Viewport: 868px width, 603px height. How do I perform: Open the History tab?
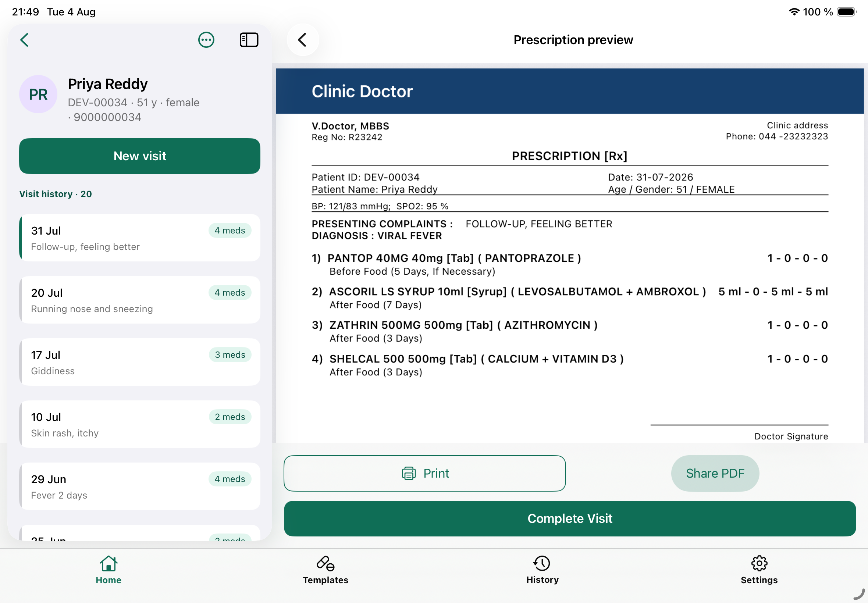point(542,570)
